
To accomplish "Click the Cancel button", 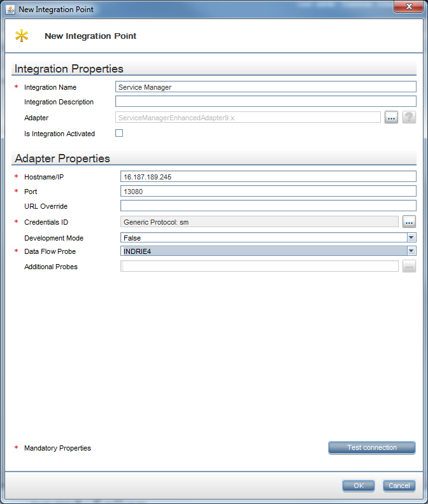I will point(399,486).
